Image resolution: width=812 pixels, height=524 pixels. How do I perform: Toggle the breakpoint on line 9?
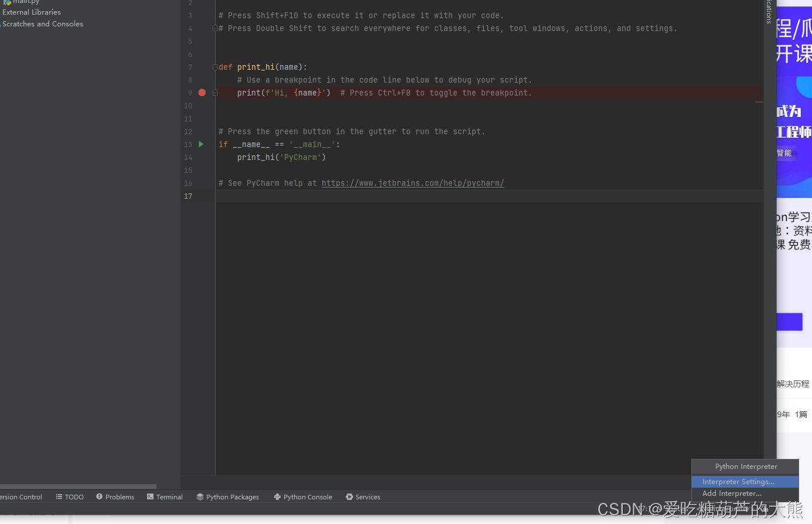[x=202, y=93]
